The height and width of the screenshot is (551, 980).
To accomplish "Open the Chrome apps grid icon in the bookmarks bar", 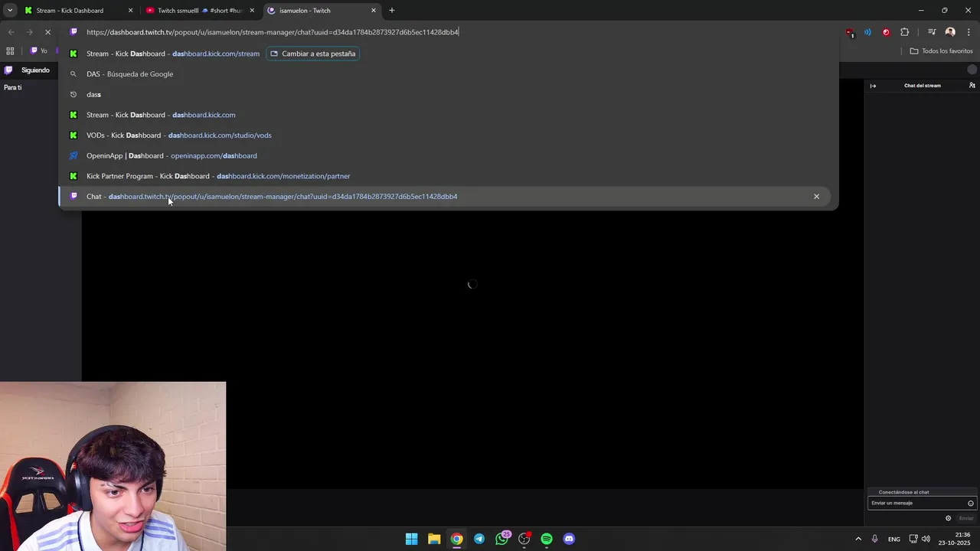I will pos(10,51).
